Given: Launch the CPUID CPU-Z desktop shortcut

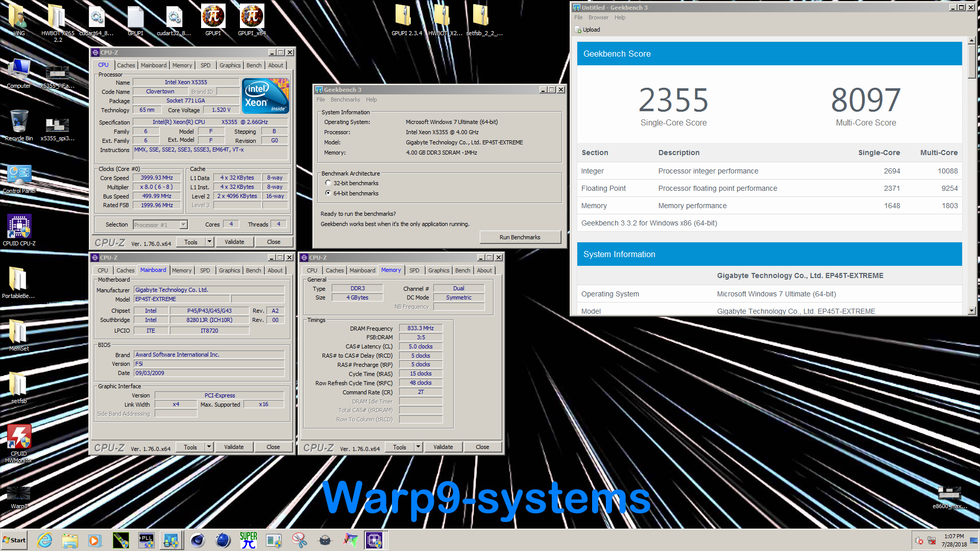Looking at the screenshot, I should pyautogui.click(x=19, y=231).
